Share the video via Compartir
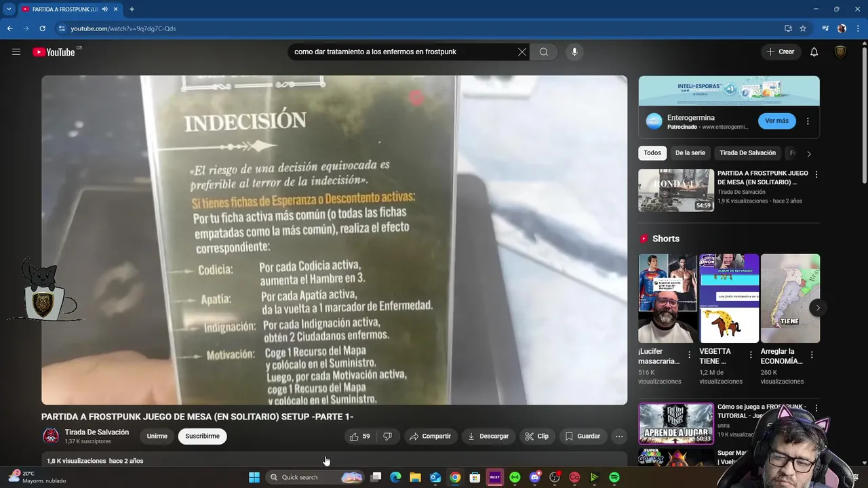868x488 pixels. pos(430,436)
